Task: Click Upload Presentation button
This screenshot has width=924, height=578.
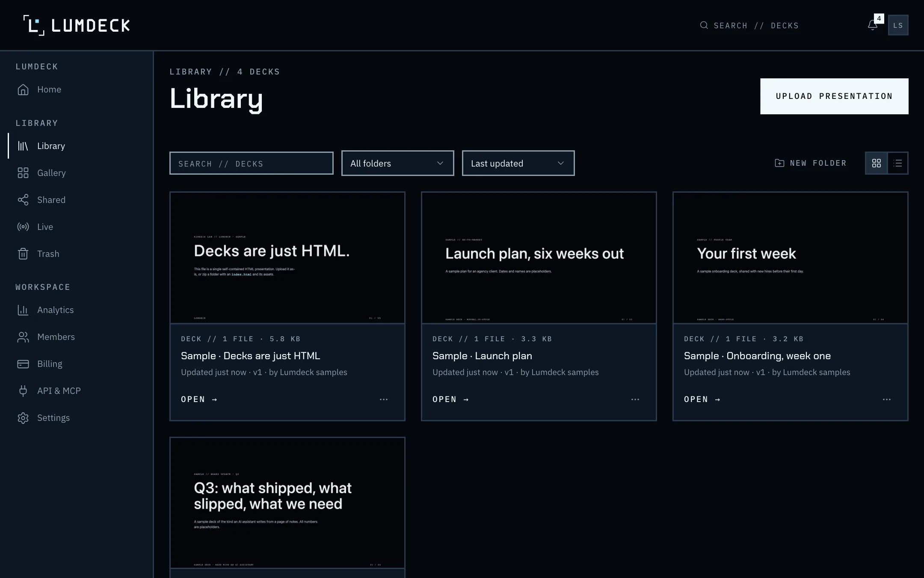Action: (x=834, y=96)
